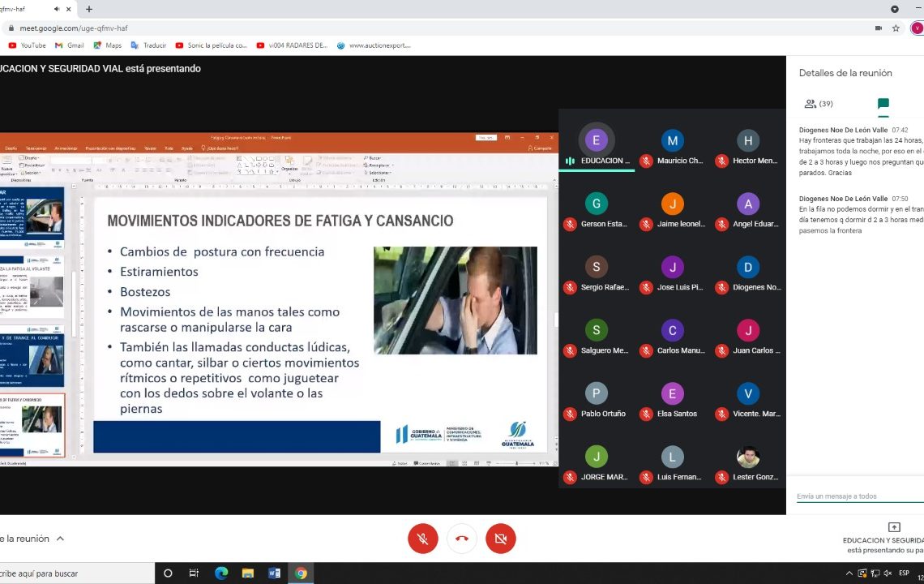Viewport: 924px width, 584px height.
Task: Open the Traducir bookmark
Action: (x=148, y=45)
